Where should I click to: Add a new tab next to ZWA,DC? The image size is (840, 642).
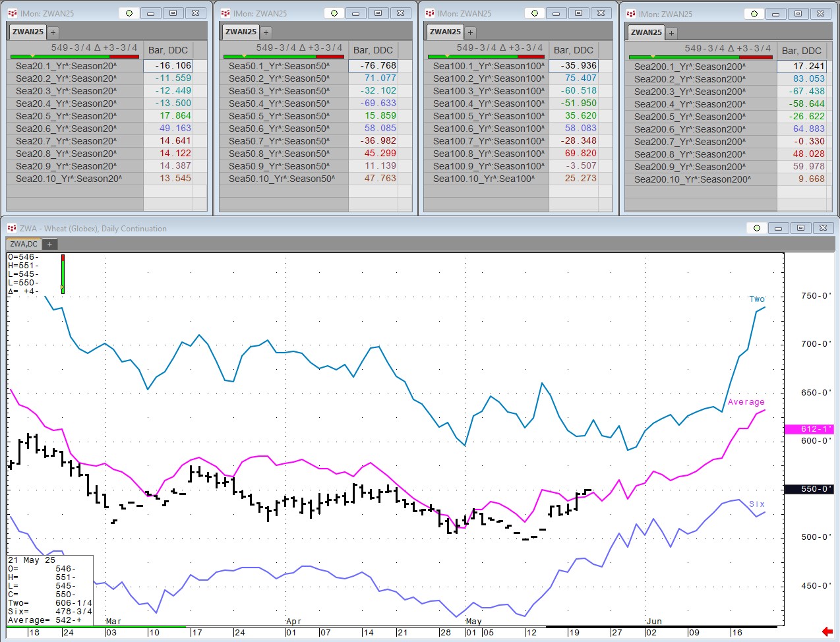(x=49, y=244)
